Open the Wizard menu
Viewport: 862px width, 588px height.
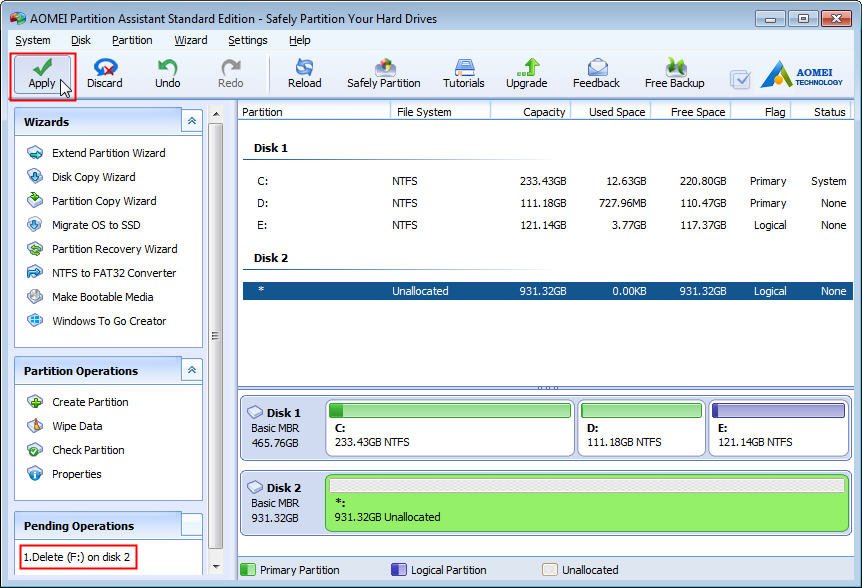pos(190,40)
